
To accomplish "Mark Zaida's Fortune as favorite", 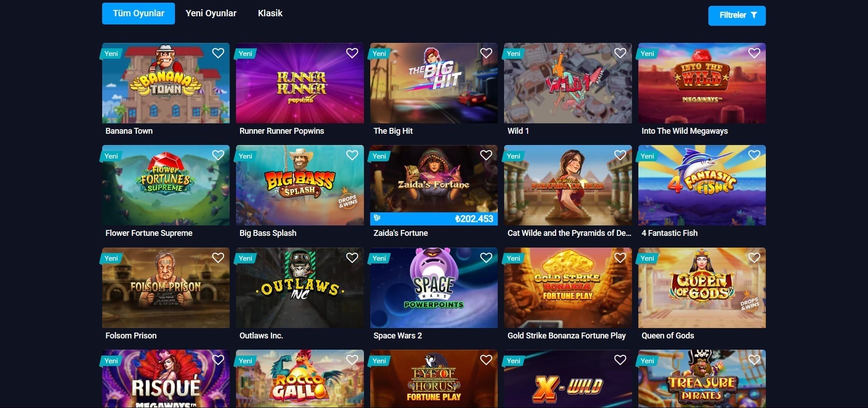I will click(486, 155).
